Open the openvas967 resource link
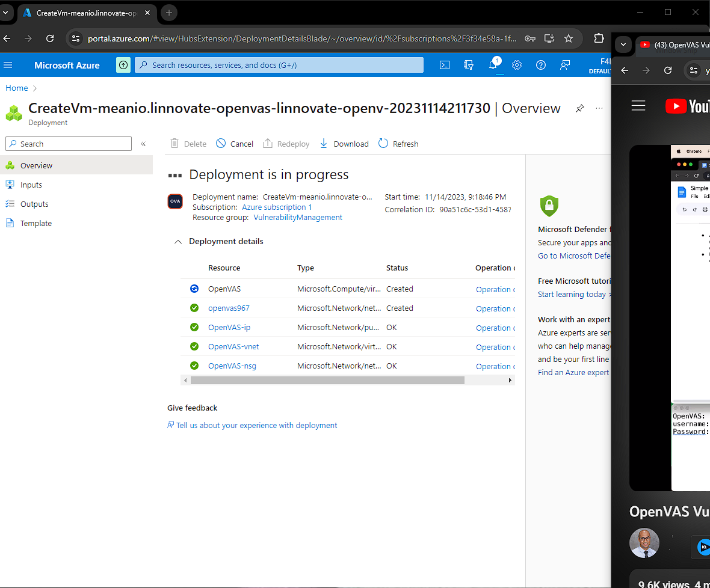710x588 pixels. pyautogui.click(x=229, y=308)
